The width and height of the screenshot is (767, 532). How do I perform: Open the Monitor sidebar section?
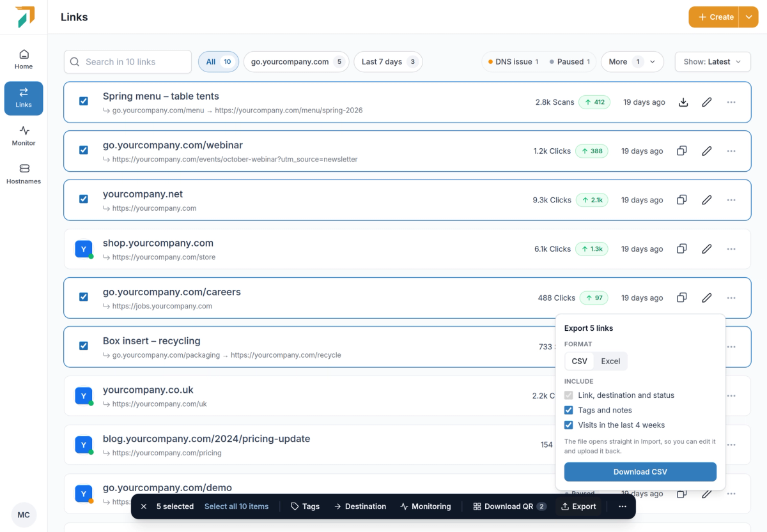pyautogui.click(x=24, y=136)
